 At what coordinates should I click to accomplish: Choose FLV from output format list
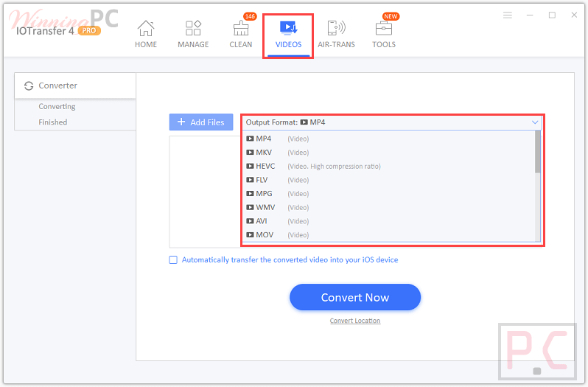390,180
